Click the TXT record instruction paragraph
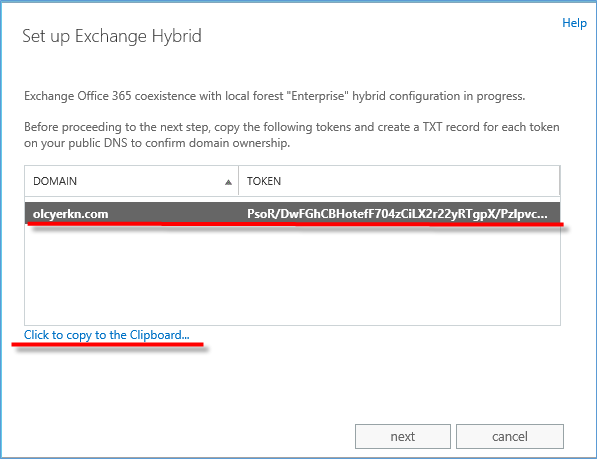The image size is (597, 459). [x=292, y=135]
